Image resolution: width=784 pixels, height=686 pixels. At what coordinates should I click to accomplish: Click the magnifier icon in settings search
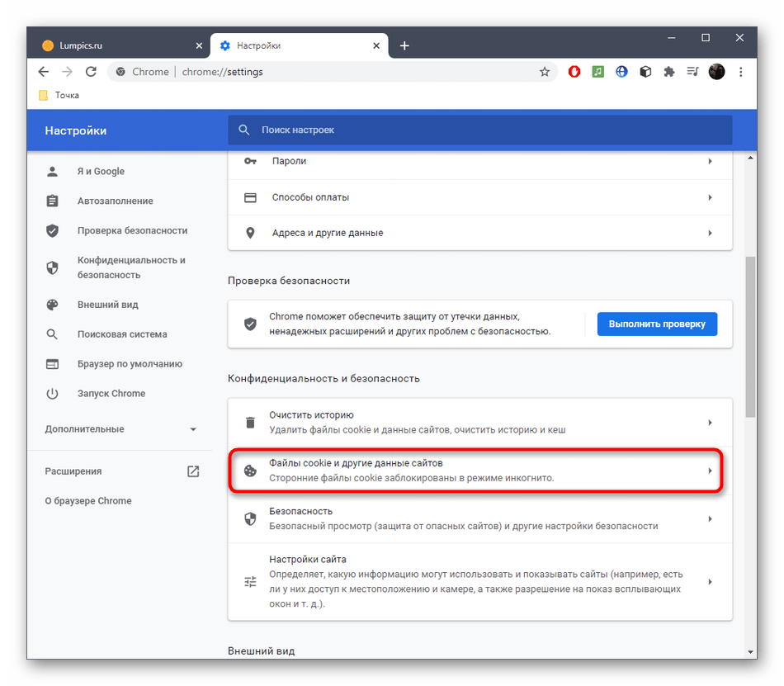point(244,130)
